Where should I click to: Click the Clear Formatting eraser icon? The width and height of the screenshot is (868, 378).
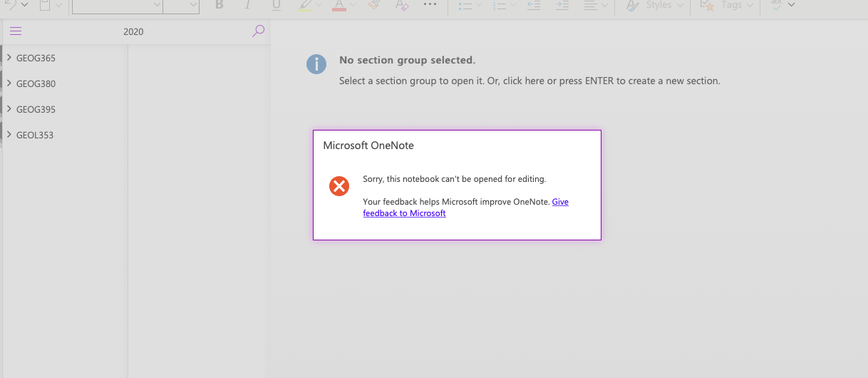coord(403,4)
